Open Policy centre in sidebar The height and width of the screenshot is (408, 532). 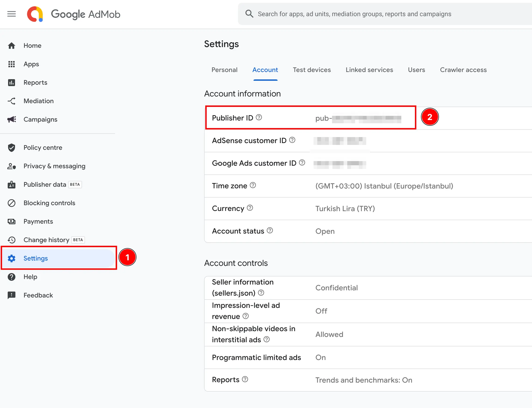click(x=43, y=148)
